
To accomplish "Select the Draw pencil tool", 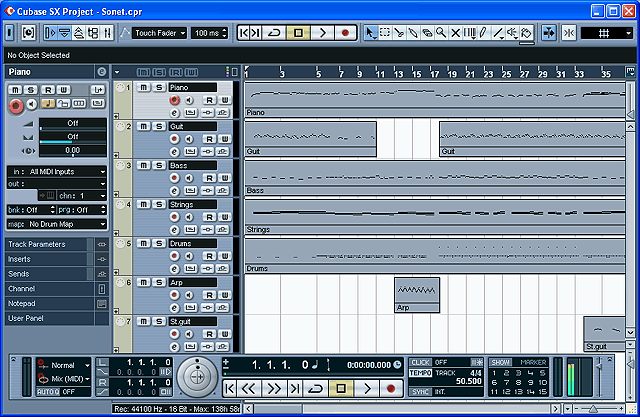I will click(483, 33).
